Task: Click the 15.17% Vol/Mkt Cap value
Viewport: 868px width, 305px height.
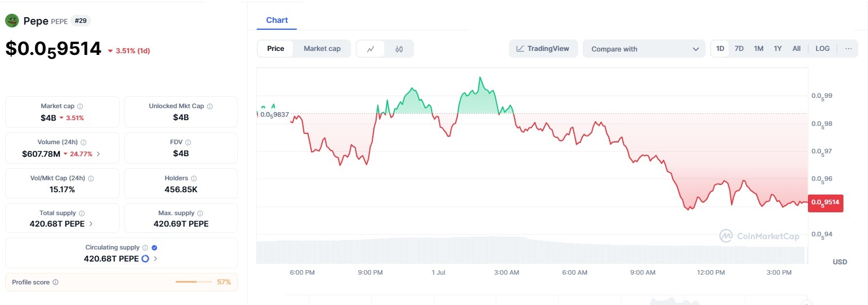Action: (x=62, y=189)
